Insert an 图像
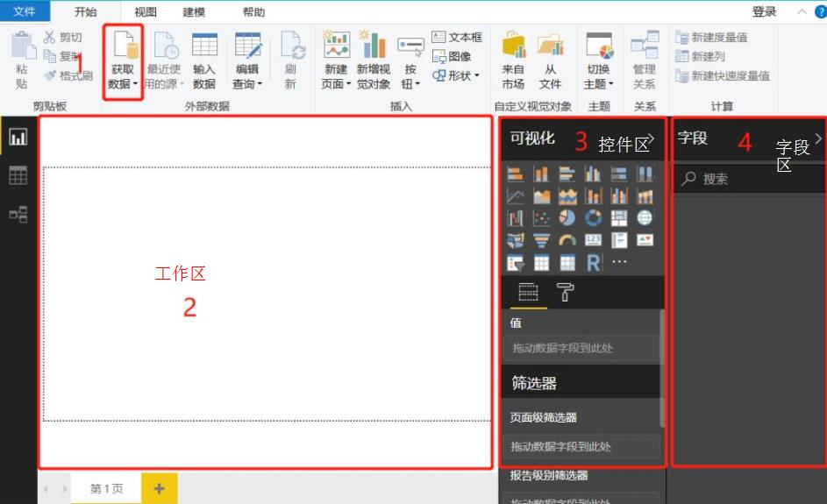The image size is (827, 504). 452,56
